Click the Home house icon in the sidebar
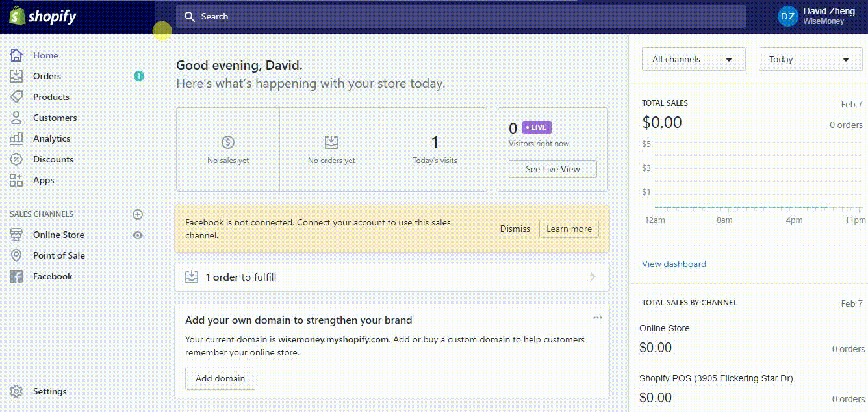 coord(16,55)
